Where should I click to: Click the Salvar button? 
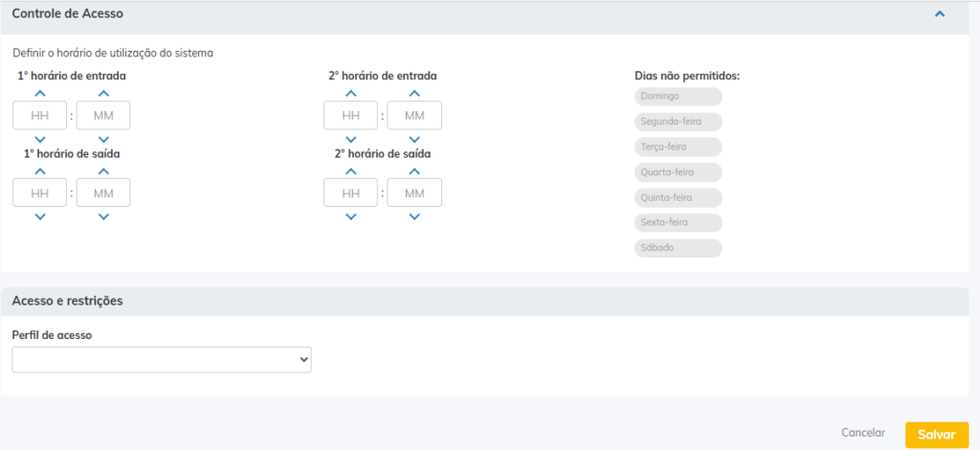[x=936, y=435]
